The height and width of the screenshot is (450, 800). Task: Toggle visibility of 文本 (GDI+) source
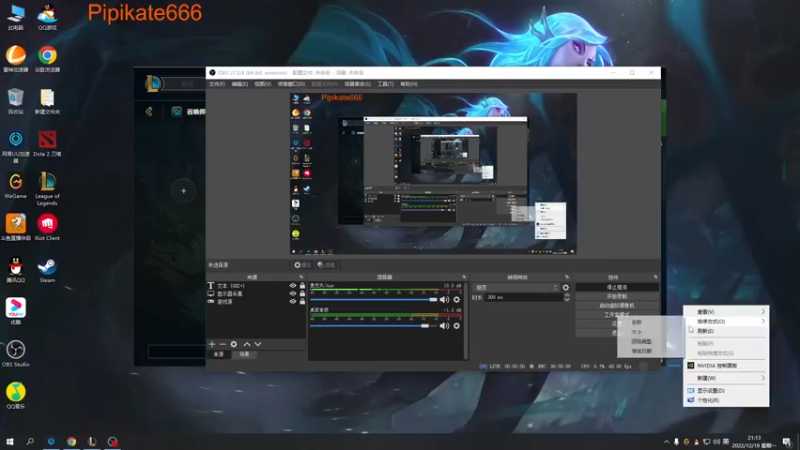coord(293,286)
